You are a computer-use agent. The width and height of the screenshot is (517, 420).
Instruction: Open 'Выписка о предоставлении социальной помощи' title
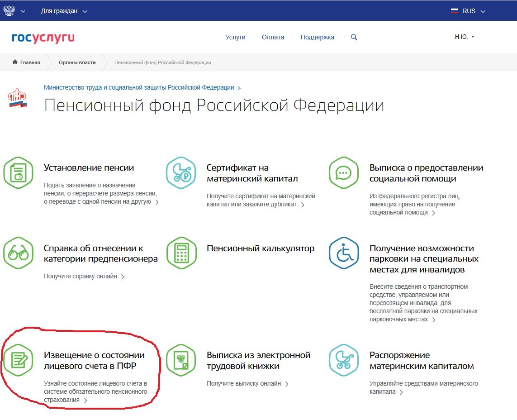click(426, 173)
